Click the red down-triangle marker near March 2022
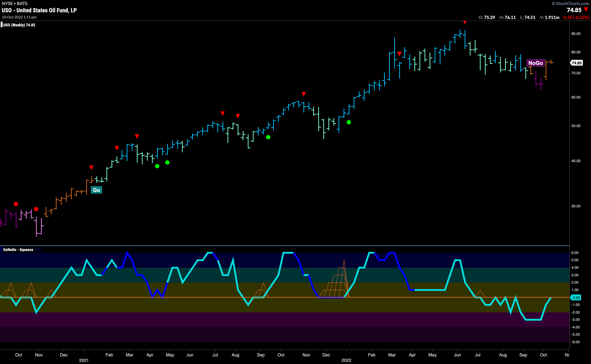The height and width of the screenshot is (364, 591). pos(399,54)
